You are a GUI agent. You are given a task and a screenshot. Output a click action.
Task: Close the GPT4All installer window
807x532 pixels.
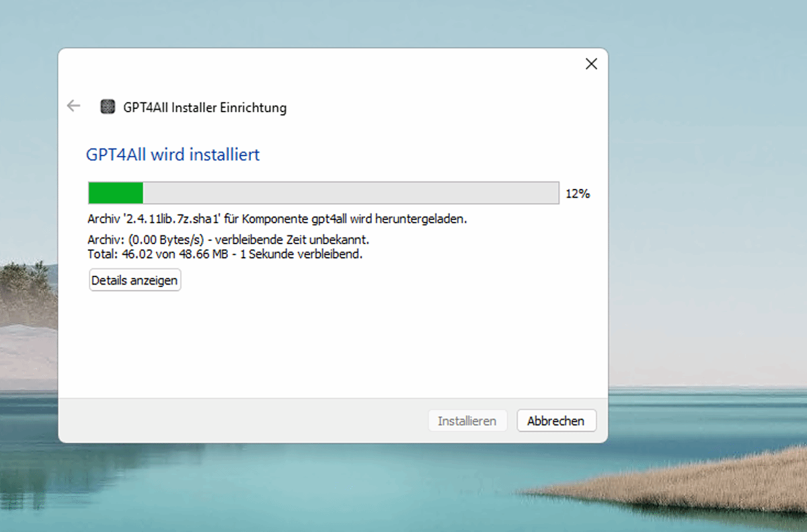591,64
